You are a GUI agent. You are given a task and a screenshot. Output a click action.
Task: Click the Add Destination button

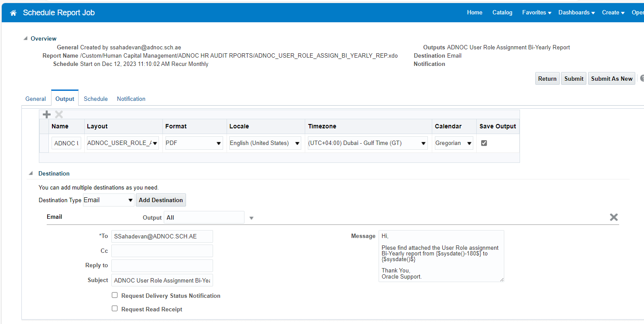click(x=161, y=200)
